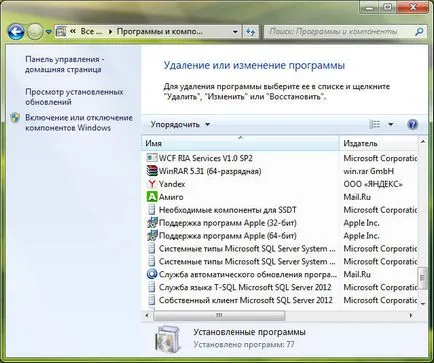Screen dimensions: 434x363
Task: Click the shield icon beside Windows components
Action: tap(15, 118)
